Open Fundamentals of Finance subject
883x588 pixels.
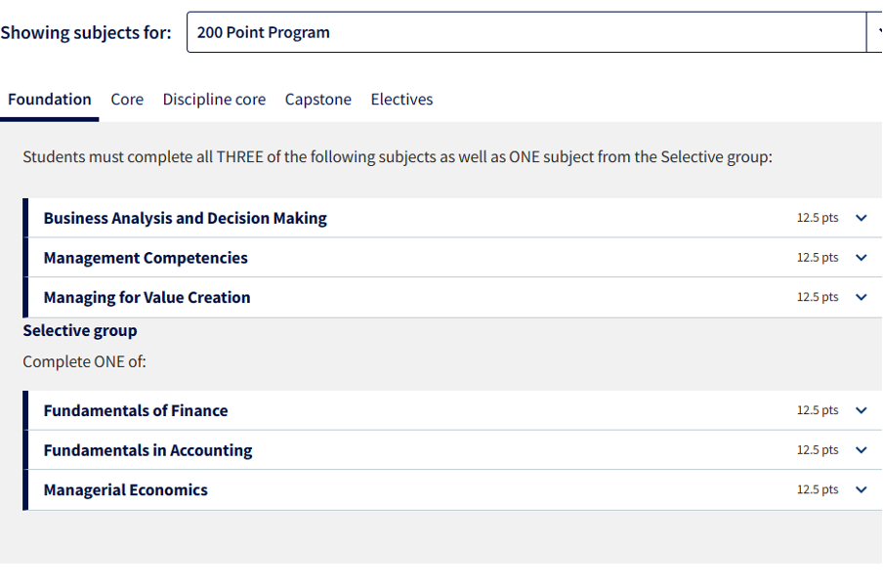pyautogui.click(x=136, y=410)
